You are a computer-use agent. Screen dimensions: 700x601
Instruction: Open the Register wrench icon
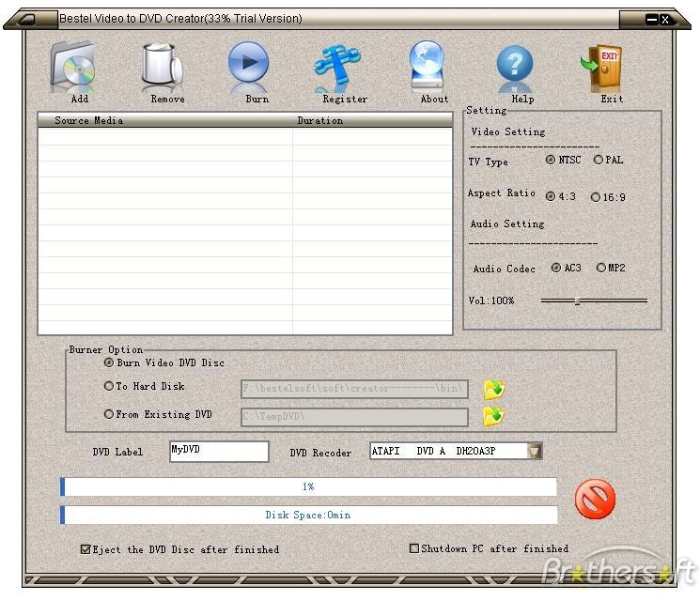[337, 65]
